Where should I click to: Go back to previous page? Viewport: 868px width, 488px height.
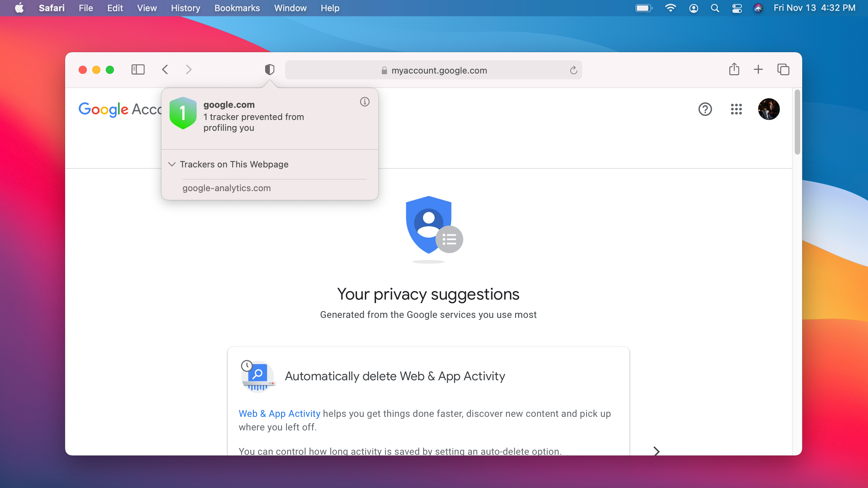coord(165,70)
